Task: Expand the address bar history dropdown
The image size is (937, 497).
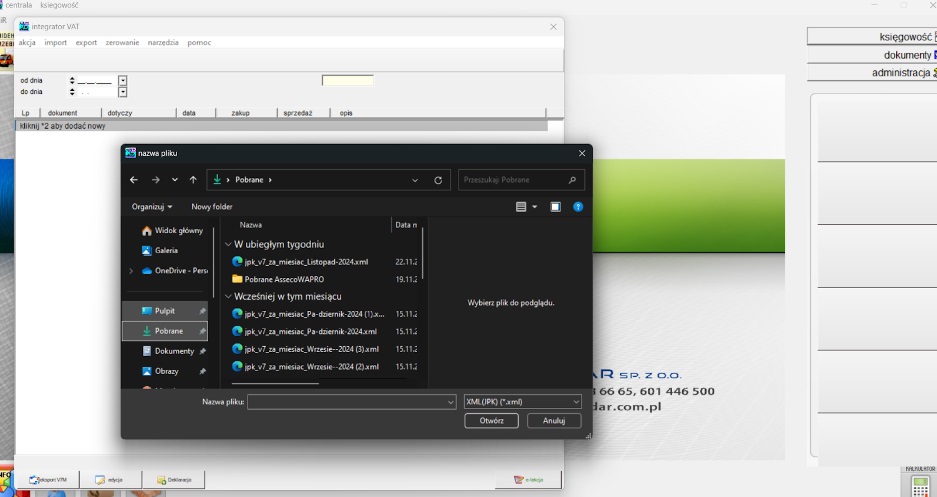Action: 415,180
